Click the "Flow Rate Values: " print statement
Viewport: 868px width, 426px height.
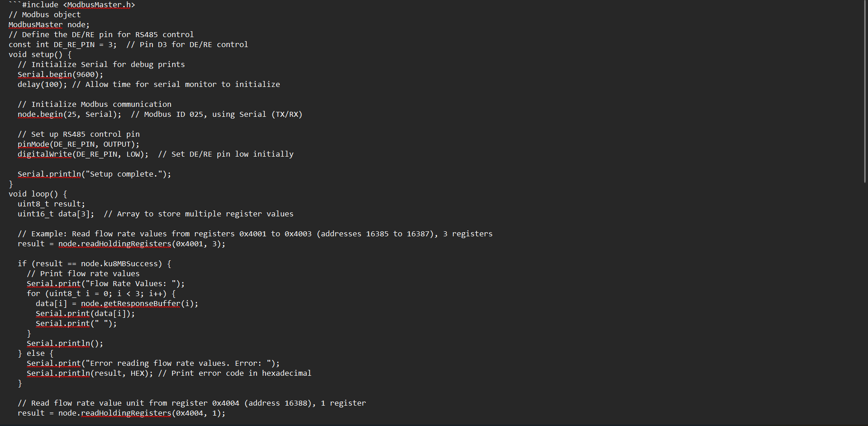106,284
